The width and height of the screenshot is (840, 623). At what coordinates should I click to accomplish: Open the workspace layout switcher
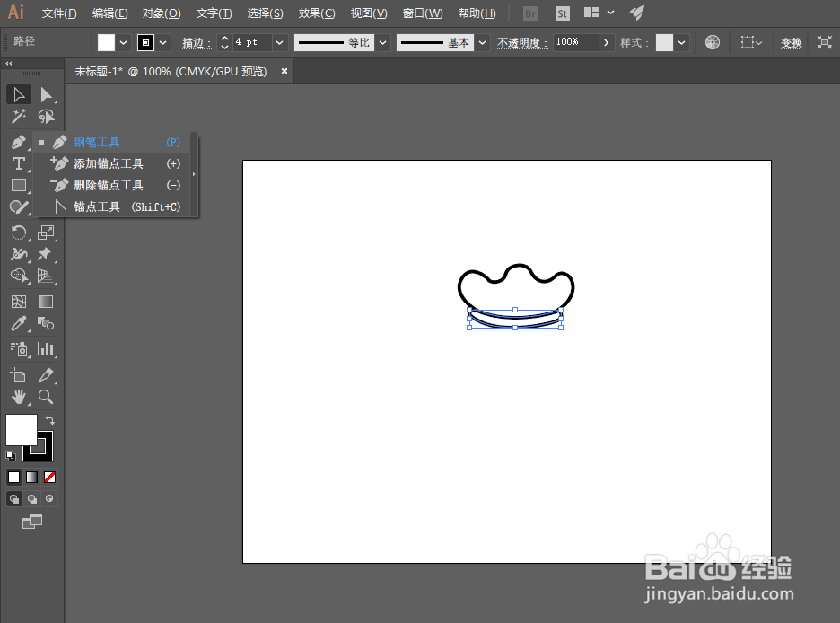599,13
